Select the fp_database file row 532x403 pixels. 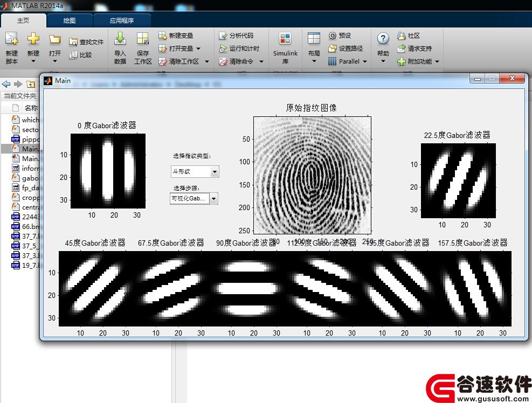(x=20, y=187)
